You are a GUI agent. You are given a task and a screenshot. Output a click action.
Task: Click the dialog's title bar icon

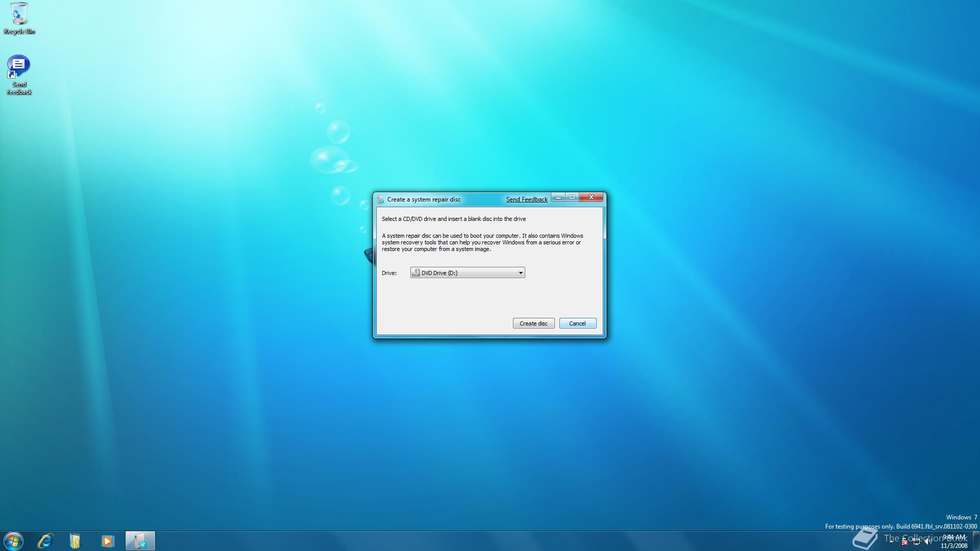(x=380, y=199)
